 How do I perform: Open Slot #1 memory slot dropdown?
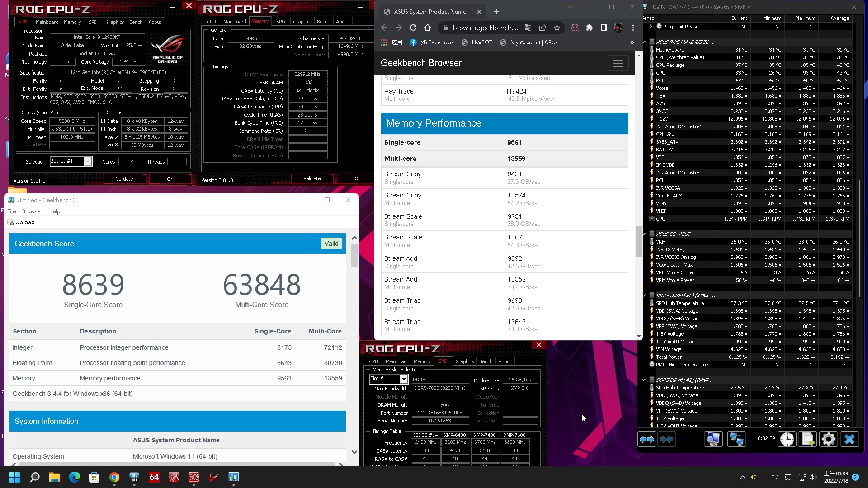point(403,379)
